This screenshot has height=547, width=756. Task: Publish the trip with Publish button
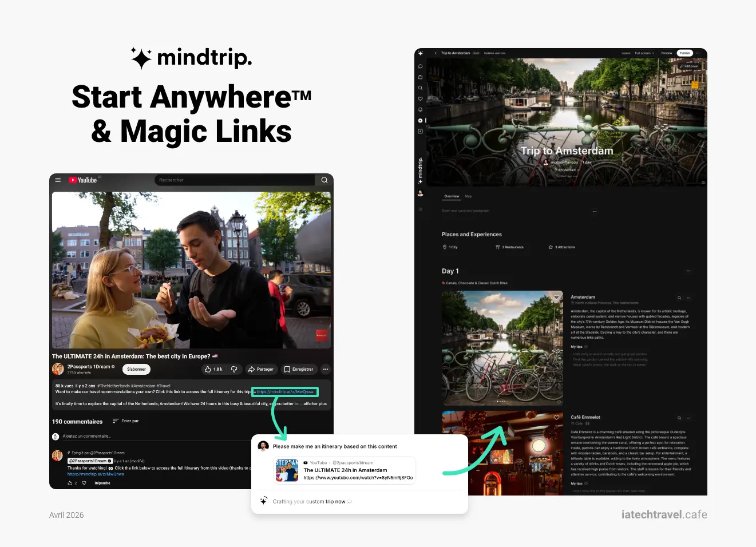[684, 53]
